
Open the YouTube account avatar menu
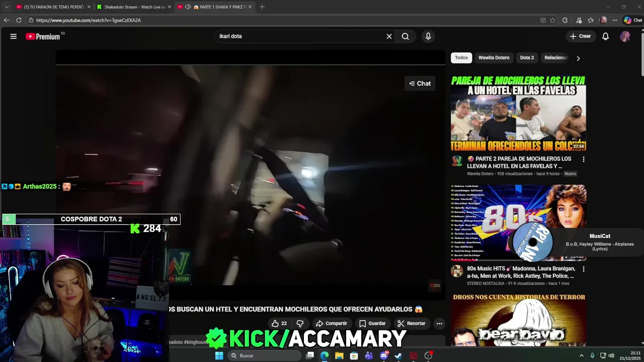[625, 36]
